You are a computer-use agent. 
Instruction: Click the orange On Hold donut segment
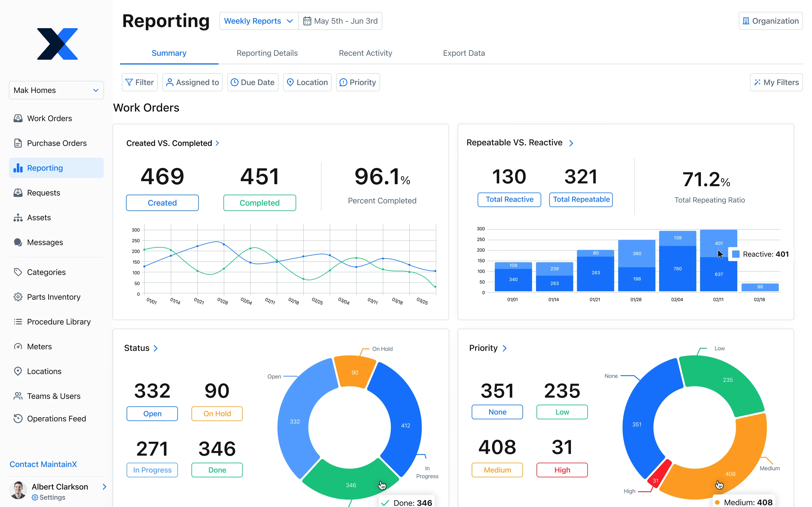(x=354, y=372)
